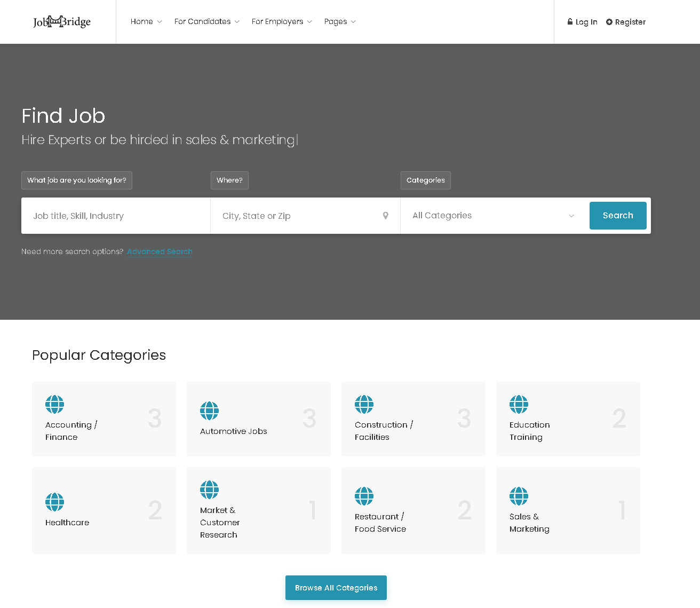Open the Advanced Search link

tap(160, 251)
